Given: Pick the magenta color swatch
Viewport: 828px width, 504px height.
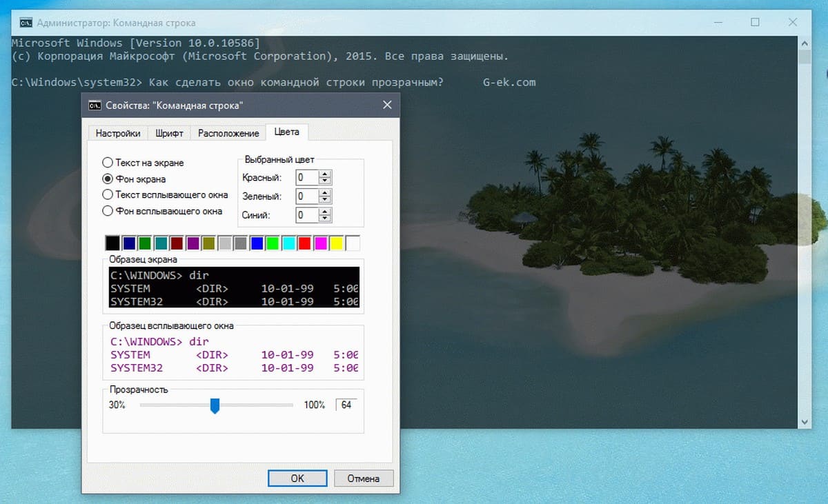Looking at the screenshot, I should pyautogui.click(x=320, y=243).
